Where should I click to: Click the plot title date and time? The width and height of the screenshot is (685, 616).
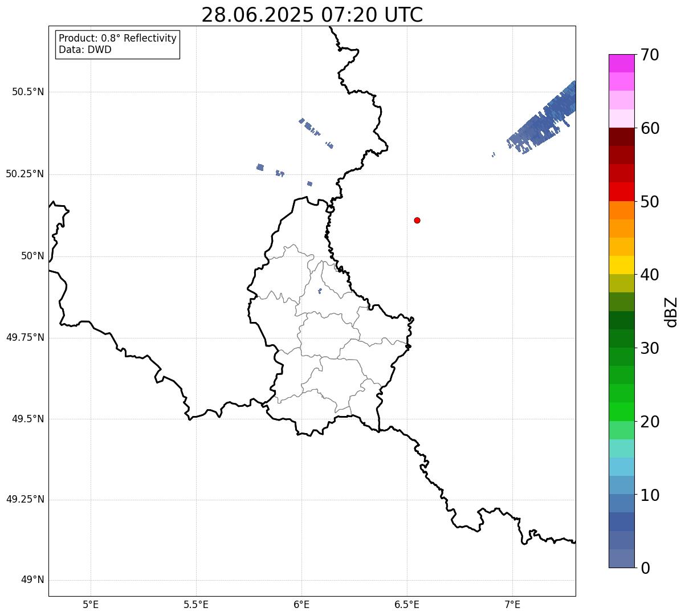[312, 15]
